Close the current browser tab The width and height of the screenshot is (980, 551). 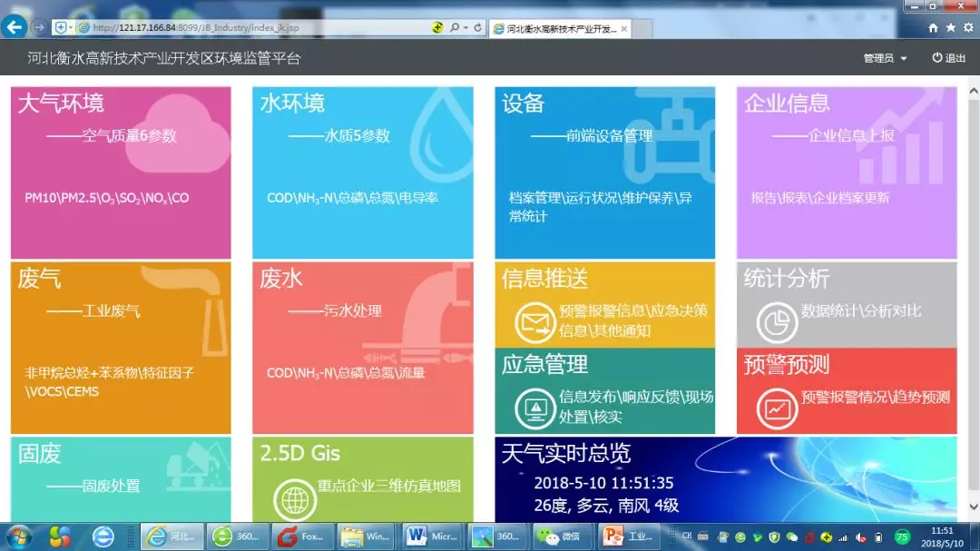click(626, 28)
